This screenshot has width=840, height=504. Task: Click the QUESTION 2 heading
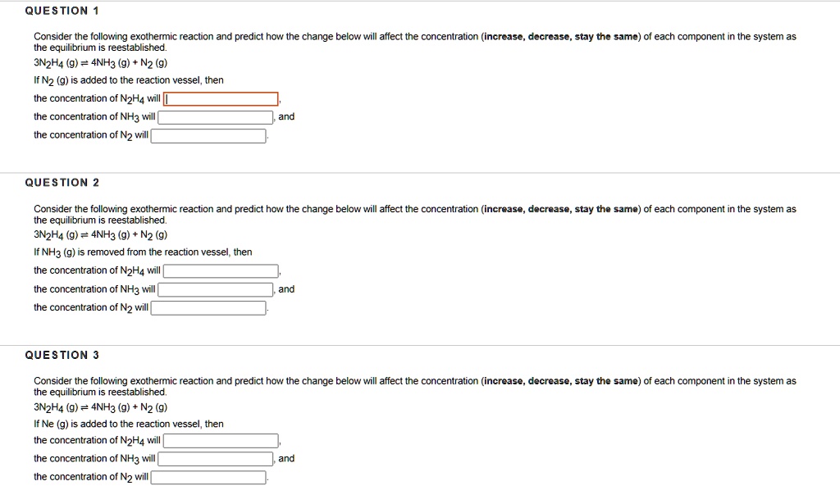62,183
